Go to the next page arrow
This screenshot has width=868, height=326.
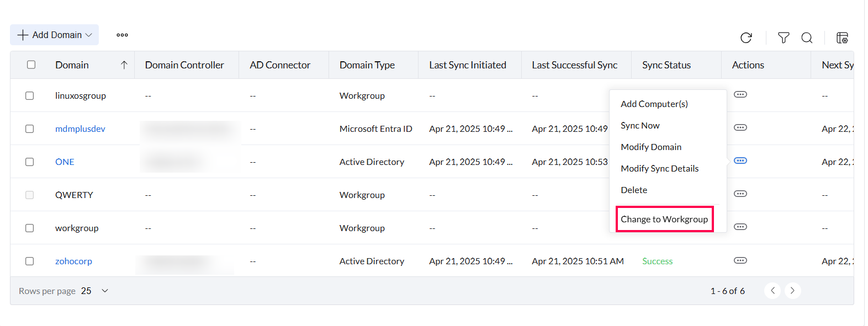[x=792, y=291]
